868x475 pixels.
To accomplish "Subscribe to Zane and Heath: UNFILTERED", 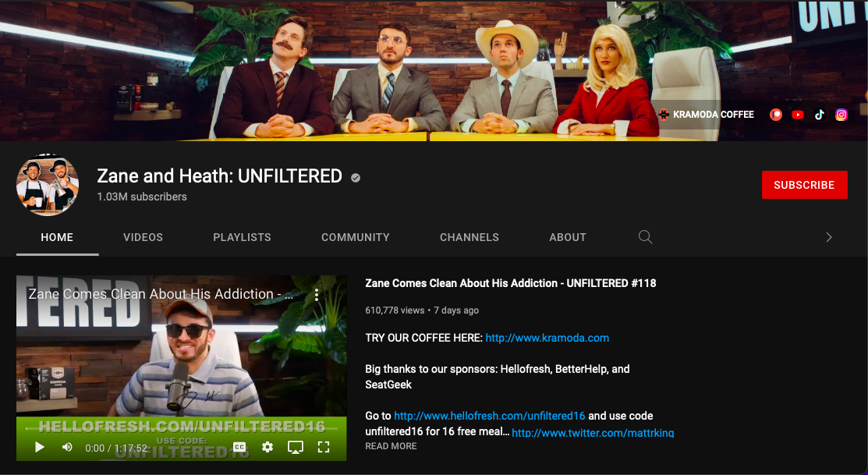I will click(x=804, y=185).
